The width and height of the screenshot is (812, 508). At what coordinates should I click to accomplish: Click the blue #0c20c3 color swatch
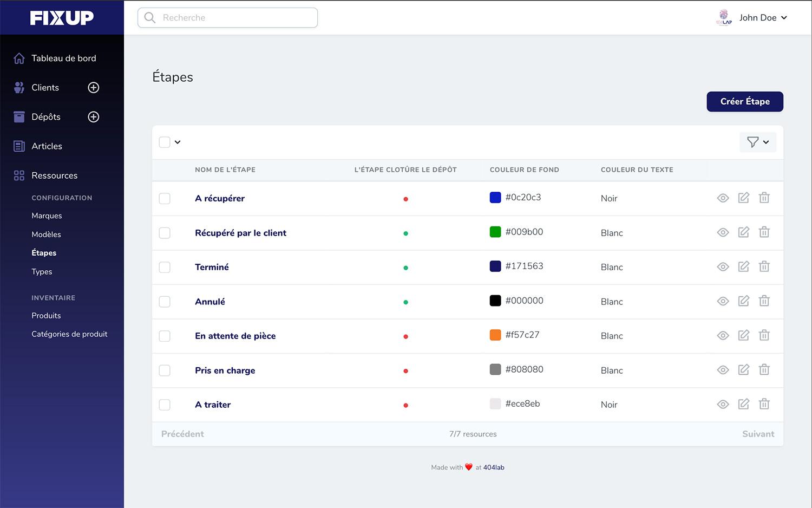point(495,198)
